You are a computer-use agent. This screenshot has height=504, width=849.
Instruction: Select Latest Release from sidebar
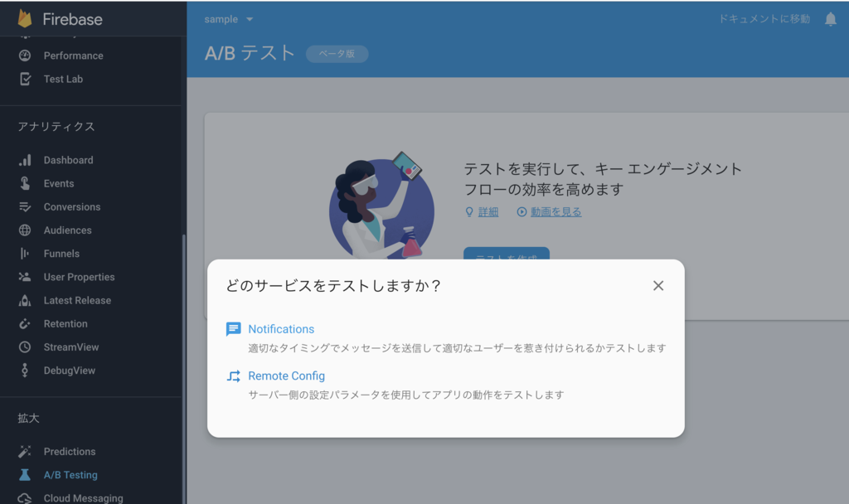(x=77, y=300)
